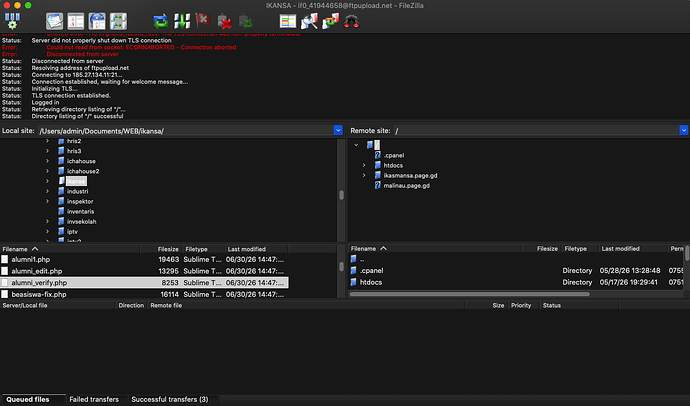Expand ikasmansa.page.gd in remote tree

pos(364,176)
